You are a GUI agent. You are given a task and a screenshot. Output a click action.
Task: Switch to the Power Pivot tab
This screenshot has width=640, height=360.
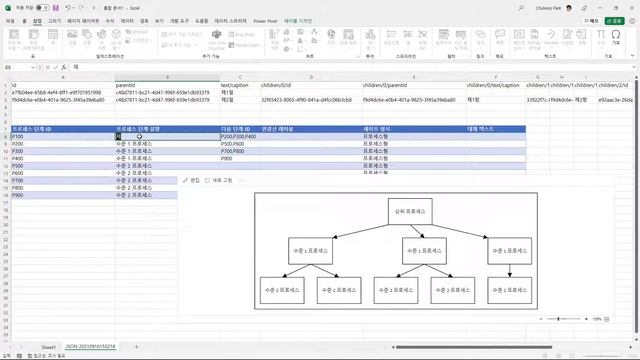(265, 21)
